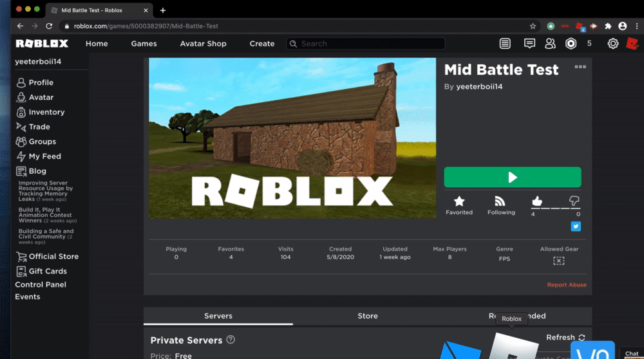
Task: Click the Robux hexagon icon
Action: [571, 44]
